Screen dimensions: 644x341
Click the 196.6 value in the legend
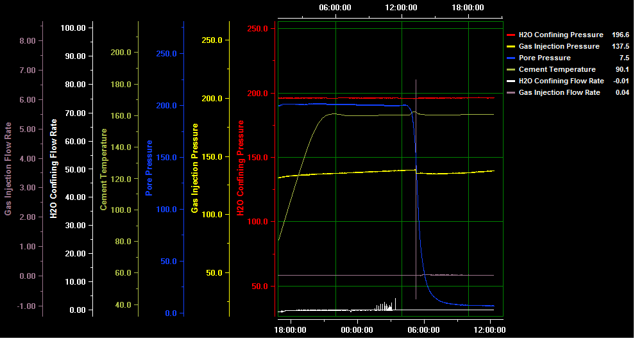pos(620,35)
